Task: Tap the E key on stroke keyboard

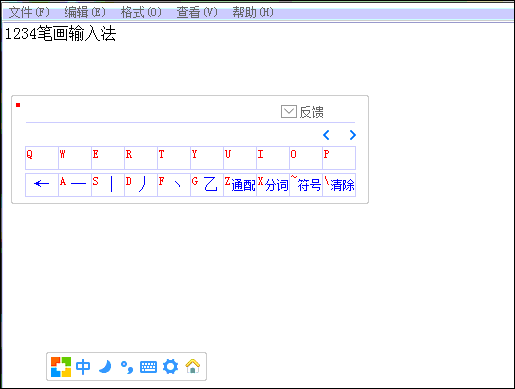Action: 108,158
